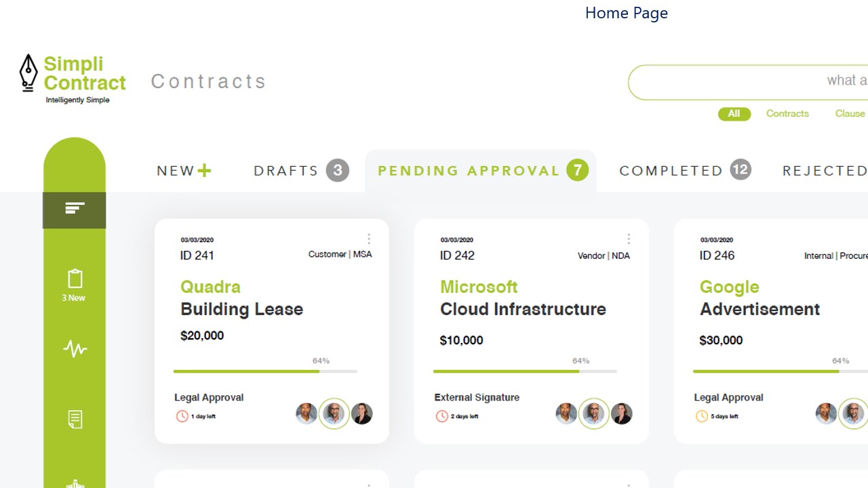Open the activity pulse sidebar icon
The height and width of the screenshot is (488, 868).
75,349
